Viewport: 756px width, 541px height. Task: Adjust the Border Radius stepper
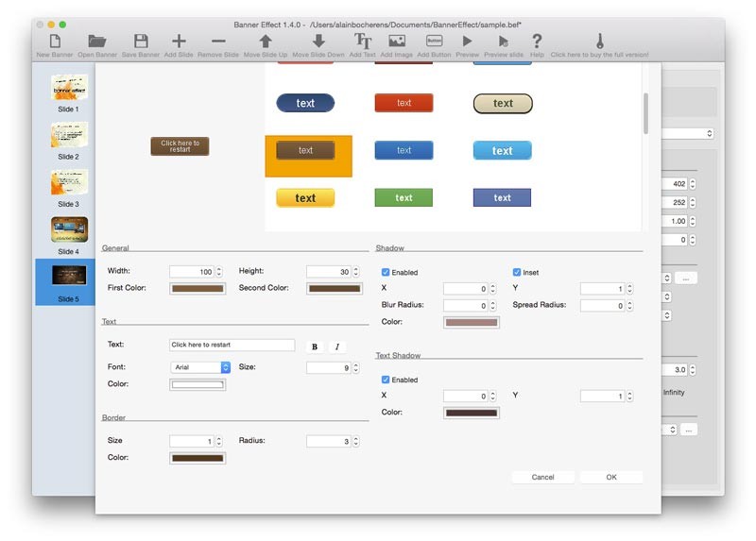356,441
